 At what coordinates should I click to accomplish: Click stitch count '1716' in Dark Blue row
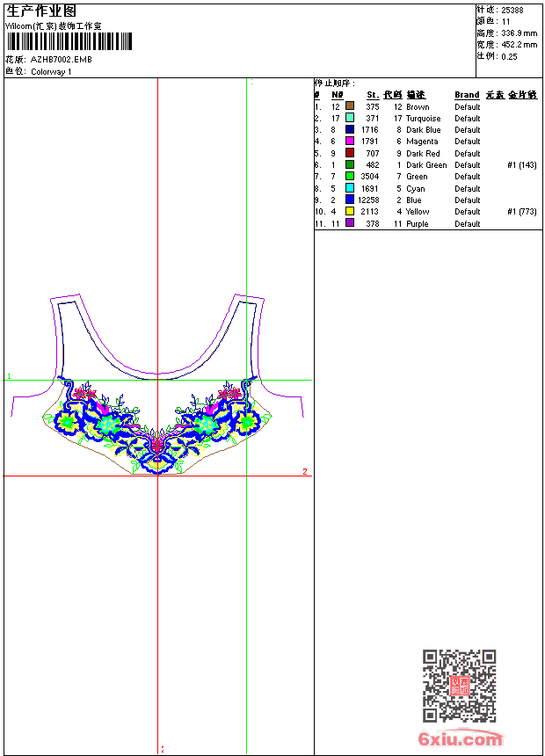(370, 130)
